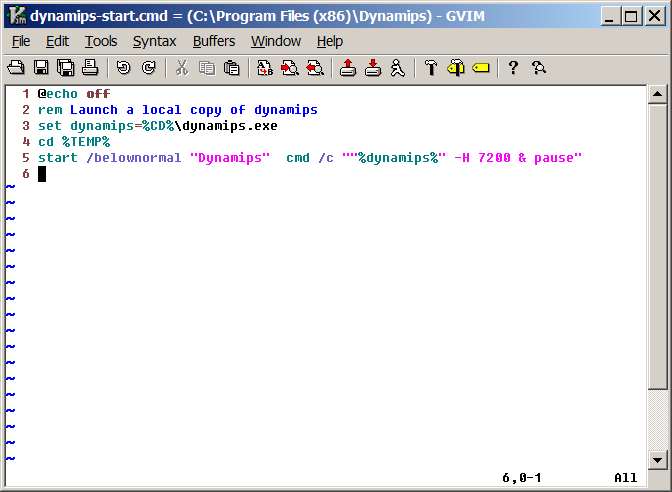The width and height of the screenshot is (672, 492).
Task: Print the buffer using printer icon
Action: 90,68
